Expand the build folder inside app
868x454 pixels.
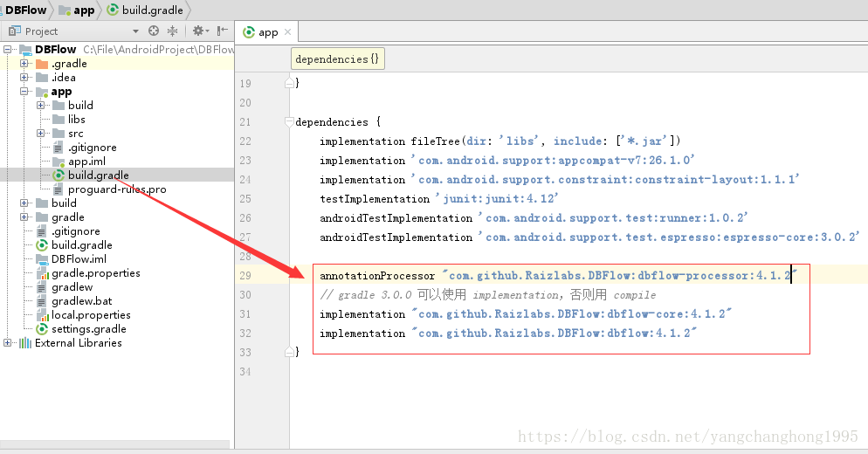coord(40,105)
